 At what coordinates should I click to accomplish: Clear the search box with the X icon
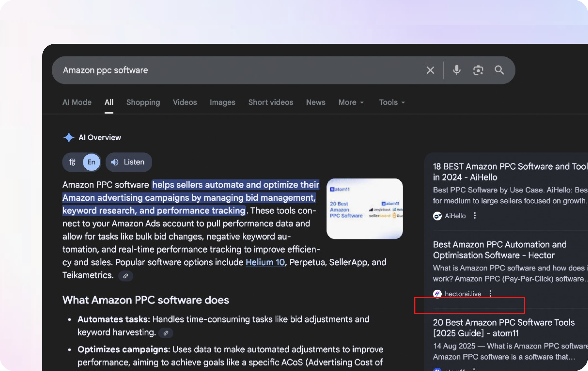click(430, 70)
